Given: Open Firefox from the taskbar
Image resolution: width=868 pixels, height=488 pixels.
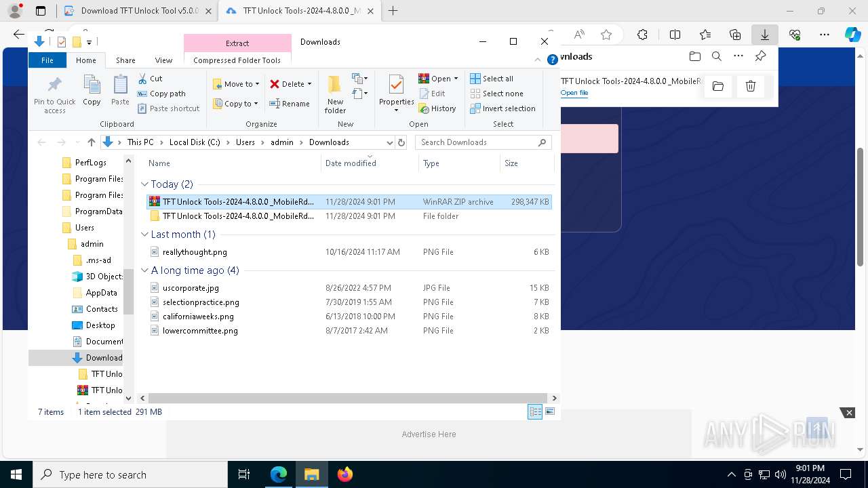Looking at the screenshot, I should 344,474.
